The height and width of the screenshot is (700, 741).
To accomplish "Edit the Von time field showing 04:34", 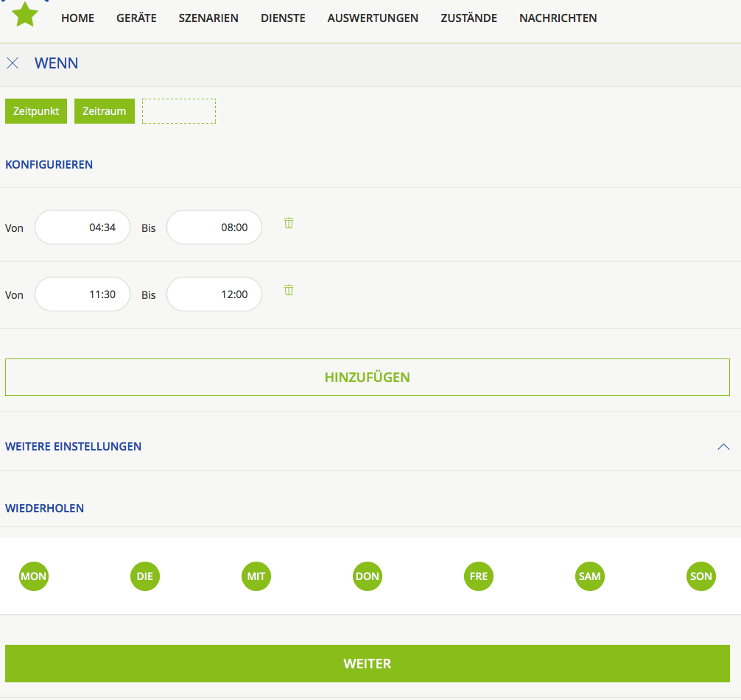I will tap(82, 227).
